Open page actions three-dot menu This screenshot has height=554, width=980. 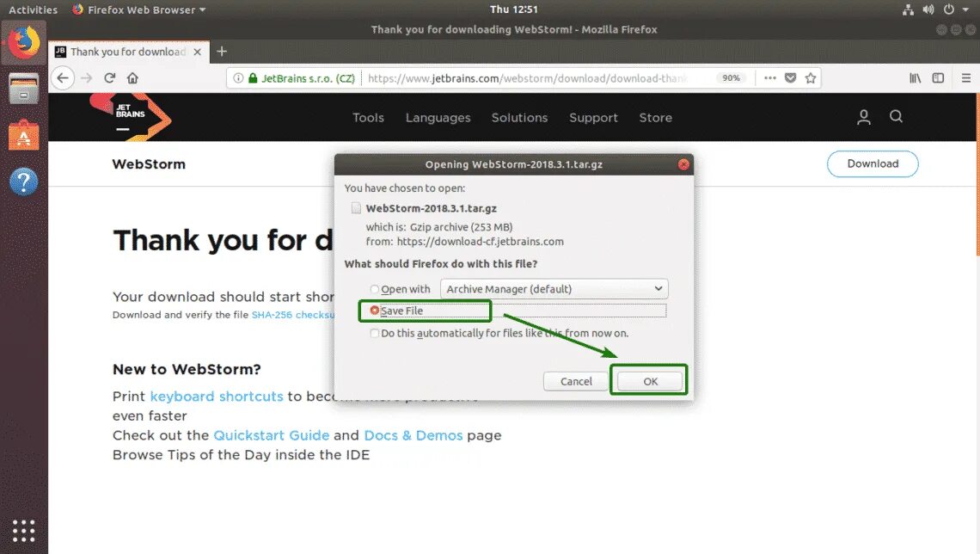click(x=770, y=78)
